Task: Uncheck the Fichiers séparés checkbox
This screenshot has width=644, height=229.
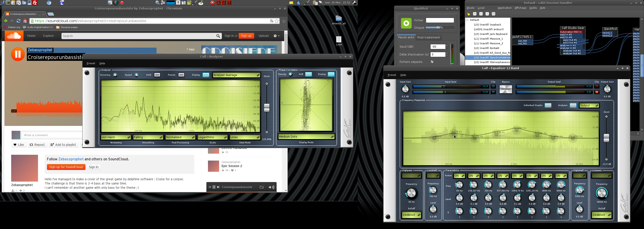Action: [432, 62]
